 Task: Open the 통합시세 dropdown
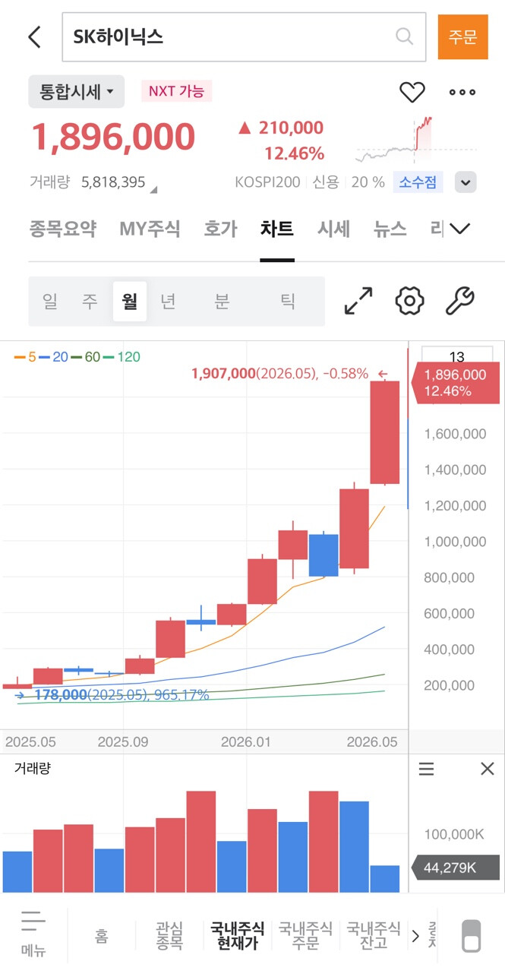[x=76, y=92]
